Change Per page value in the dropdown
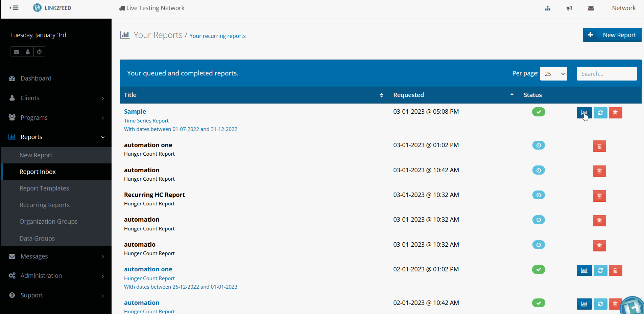The image size is (644, 314). pyautogui.click(x=553, y=73)
